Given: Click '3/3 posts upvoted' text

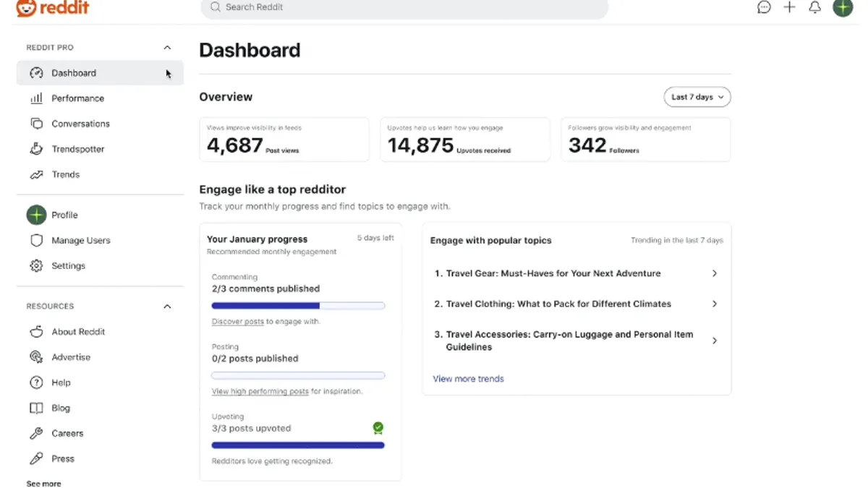Looking at the screenshot, I should click(x=251, y=428).
